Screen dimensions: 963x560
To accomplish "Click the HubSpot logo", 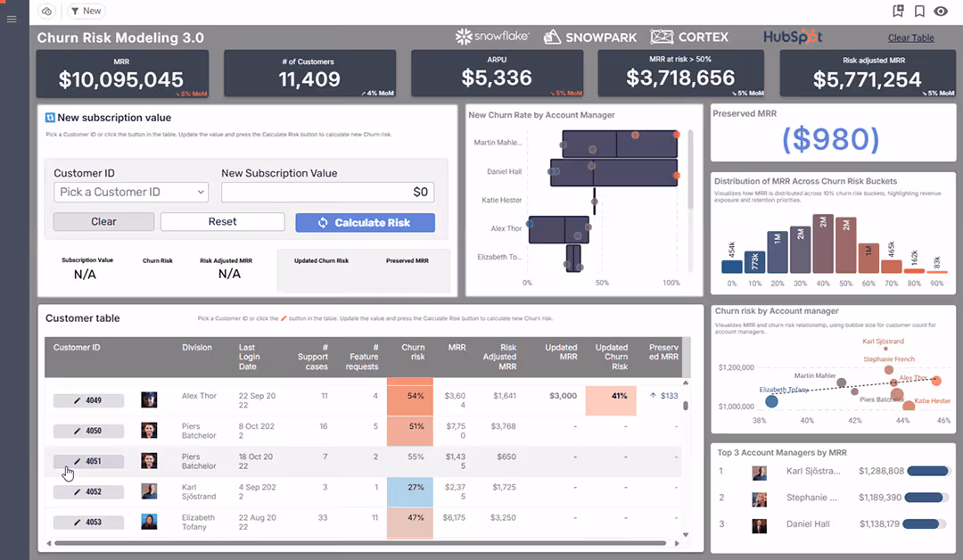I will pyautogui.click(x=794, y=37).
